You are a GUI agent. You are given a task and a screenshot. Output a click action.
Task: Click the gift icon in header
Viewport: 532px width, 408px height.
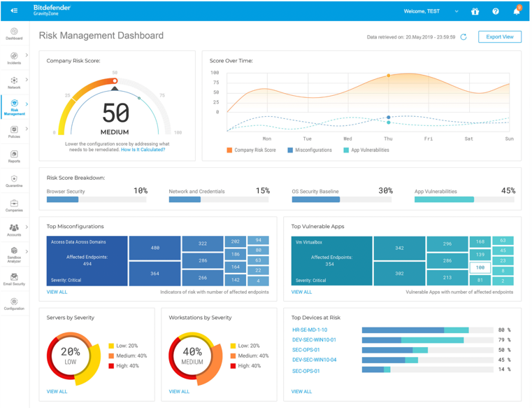pos(475,11)
